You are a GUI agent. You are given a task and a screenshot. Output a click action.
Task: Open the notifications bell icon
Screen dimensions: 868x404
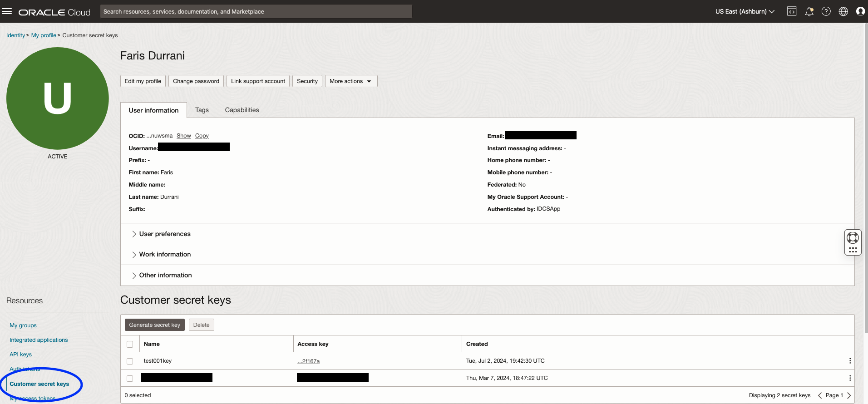[x=809, y=11]
